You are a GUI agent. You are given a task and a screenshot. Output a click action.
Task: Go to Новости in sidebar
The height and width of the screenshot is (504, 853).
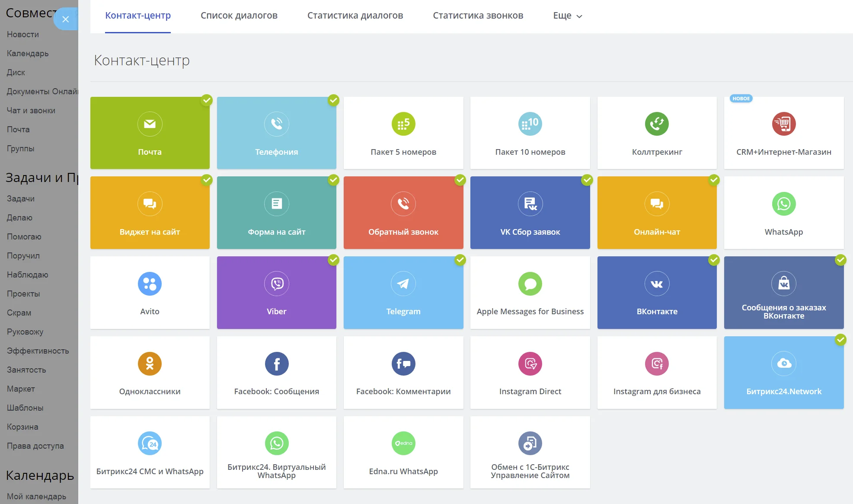[23, 35]
